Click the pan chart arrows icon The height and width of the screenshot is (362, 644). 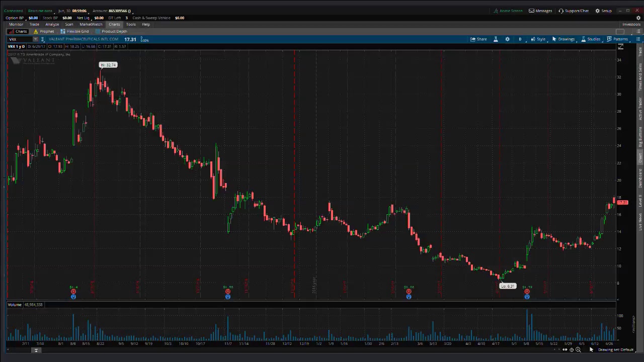565,349
